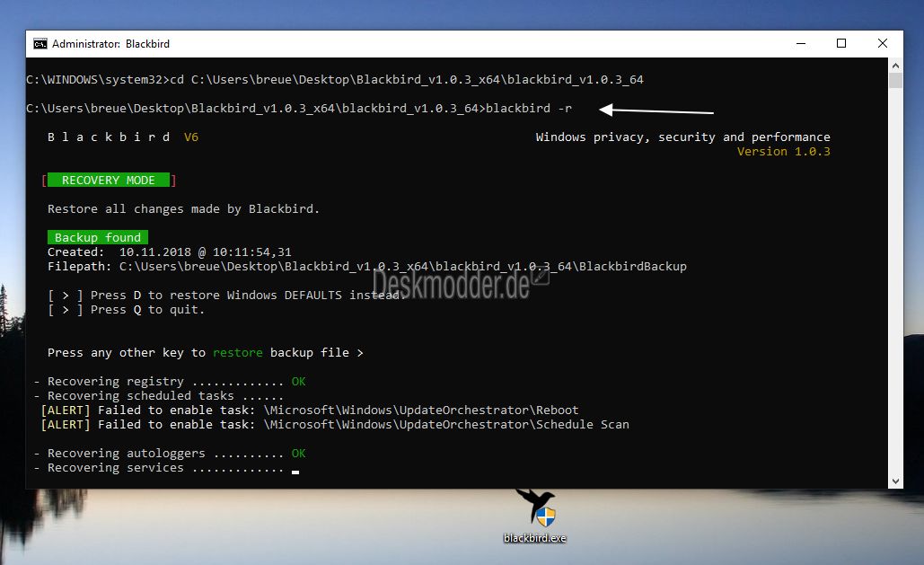Minimize the Administrator: Blackbird window

pos(800,44)
